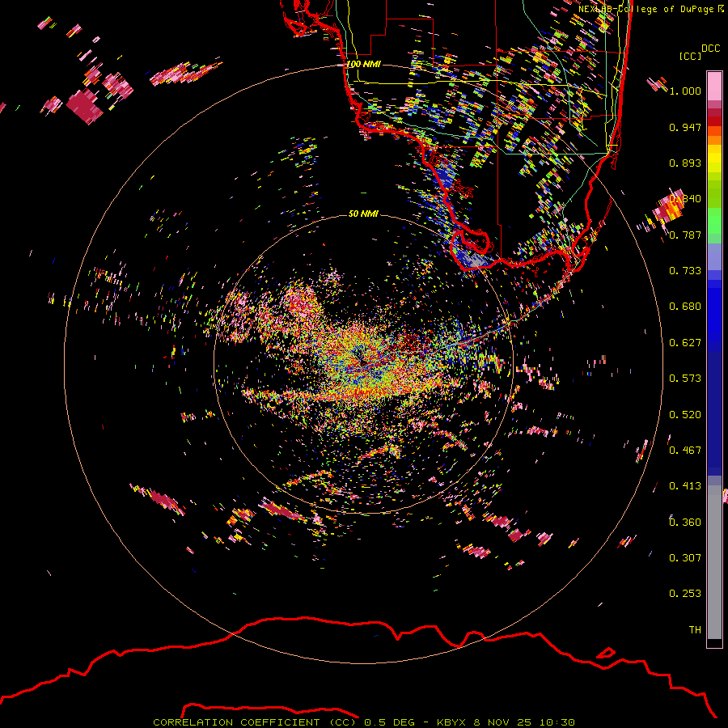
Task: Select the 0.413 legend value
Action: 685,486
